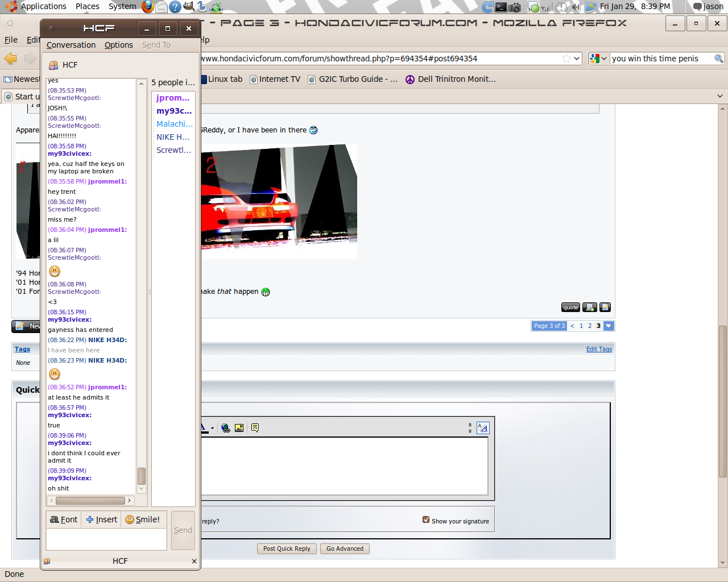Switch editor mode with the A/A icon

483,428
